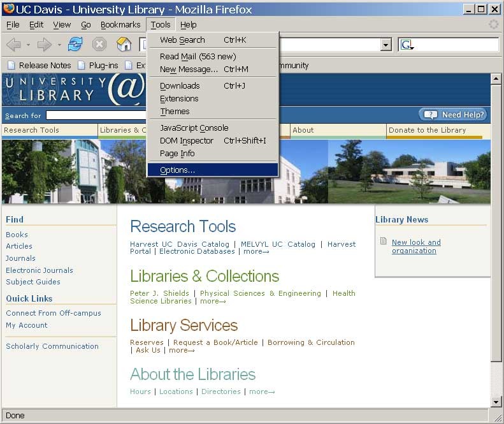Close the open Tools menu
Image resolution: width=504 pixels, height=424 pixels.
tap(161, 25)
